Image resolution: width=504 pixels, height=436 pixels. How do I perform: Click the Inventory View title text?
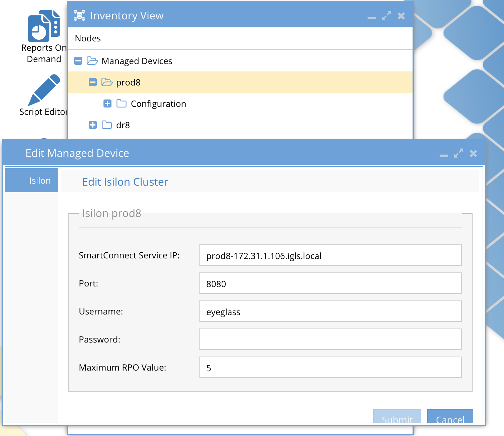click(x=127, y=16)
